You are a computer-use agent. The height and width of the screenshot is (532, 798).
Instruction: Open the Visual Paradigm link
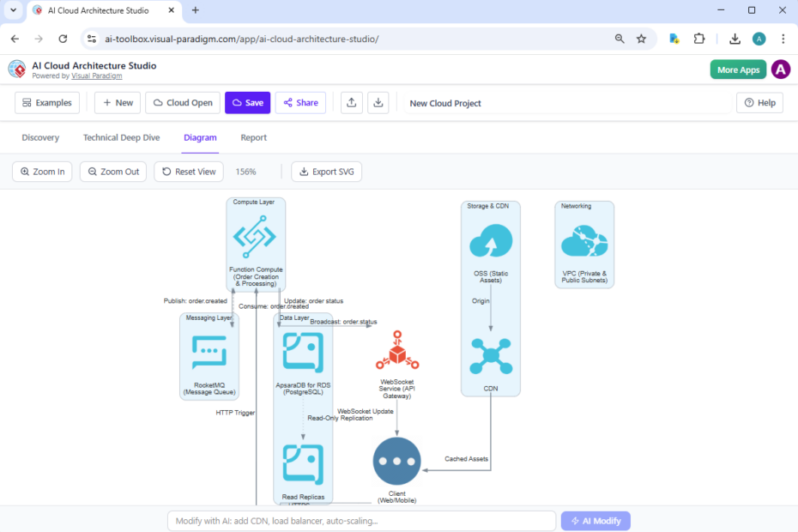[96, 76]
